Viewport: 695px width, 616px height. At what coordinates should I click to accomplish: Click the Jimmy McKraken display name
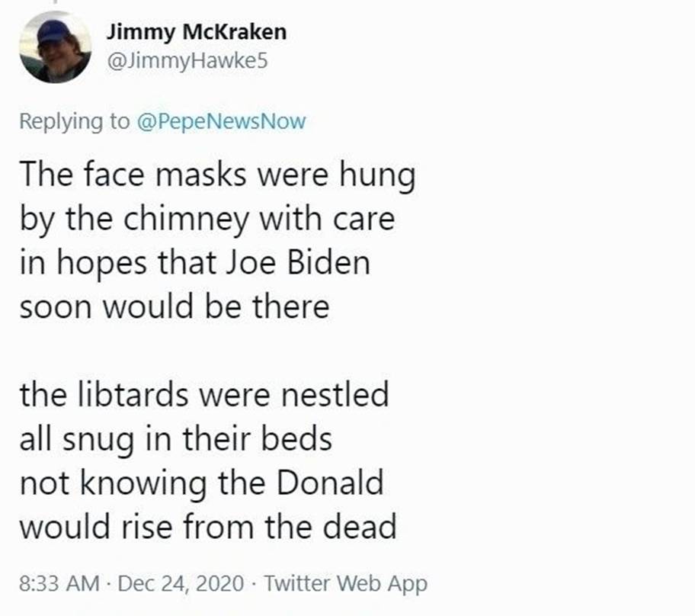(x=196, y=32)
